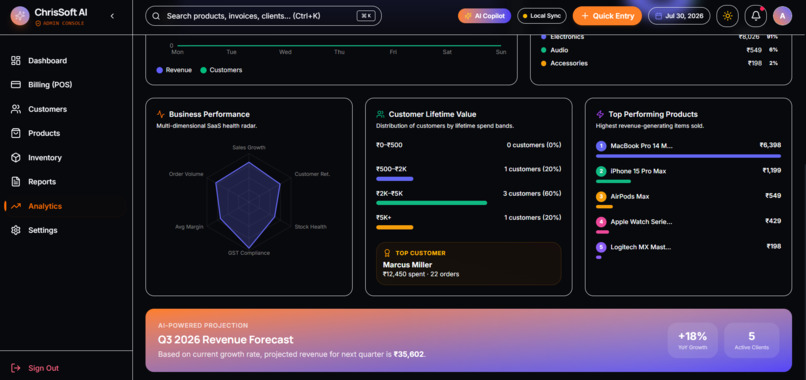The height and width of the screenshot is (380, 806).
Task: Click rank 3 badge for AirPods Max
Action: (601, 196)
